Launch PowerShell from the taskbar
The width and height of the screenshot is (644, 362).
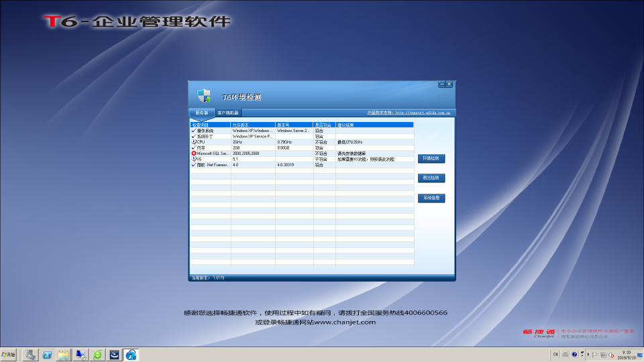point(47,355)
